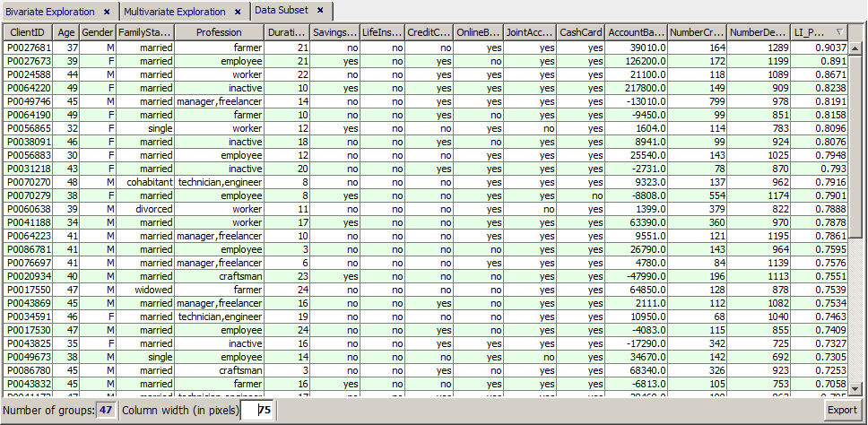Screen dimensions: 868x425
Task: Click LI_P value 0.8238
Action: pos(819,88)
